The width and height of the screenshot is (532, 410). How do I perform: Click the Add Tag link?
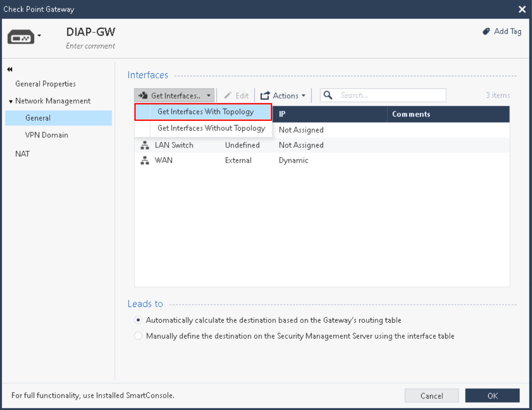pos(508,32)
